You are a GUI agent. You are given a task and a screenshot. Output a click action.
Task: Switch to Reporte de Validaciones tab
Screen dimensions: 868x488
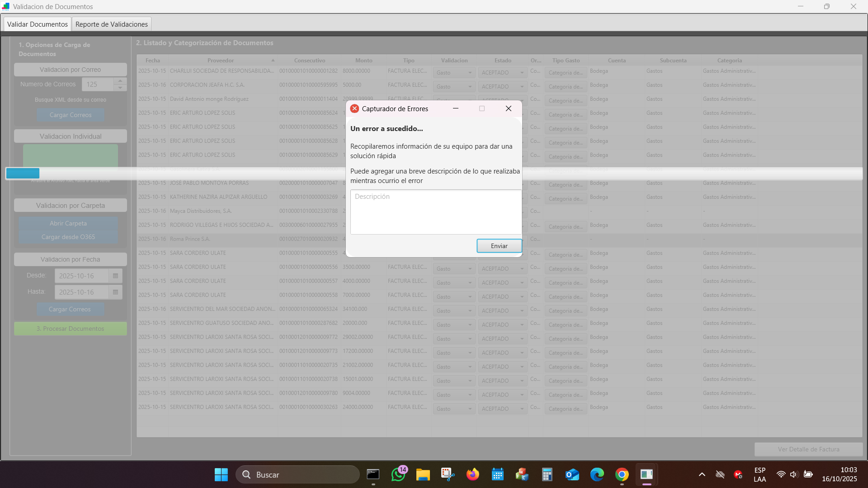(111, 24)
